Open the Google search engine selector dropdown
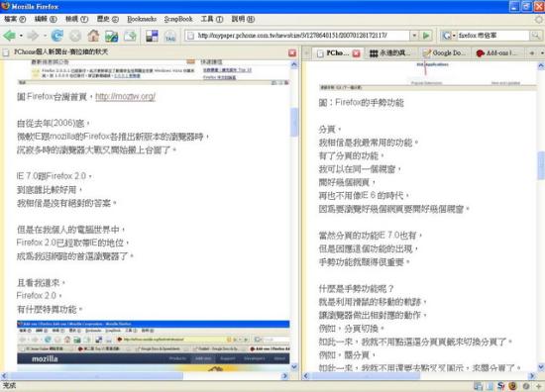Screen dimensions: 545x392 tap(450, 35)
